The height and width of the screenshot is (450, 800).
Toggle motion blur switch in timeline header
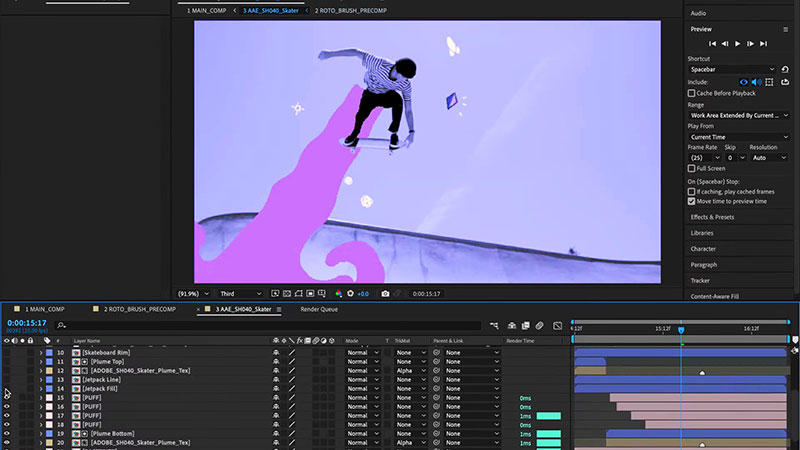coord(539,326)
